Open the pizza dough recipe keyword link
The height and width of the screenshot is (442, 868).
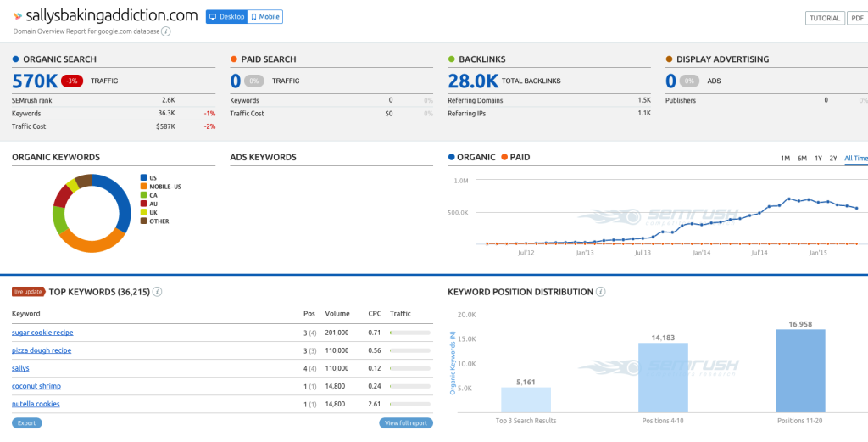tap(42, 350)
